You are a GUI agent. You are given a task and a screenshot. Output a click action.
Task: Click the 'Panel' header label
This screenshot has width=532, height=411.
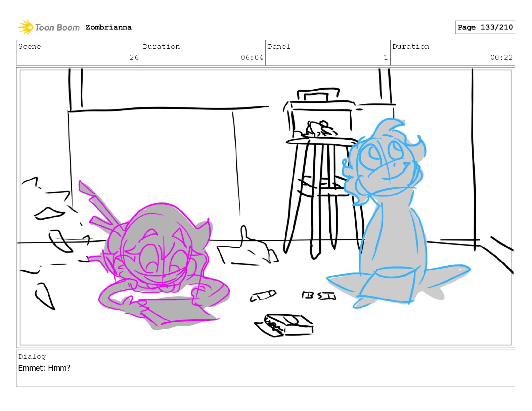(279, 46)
